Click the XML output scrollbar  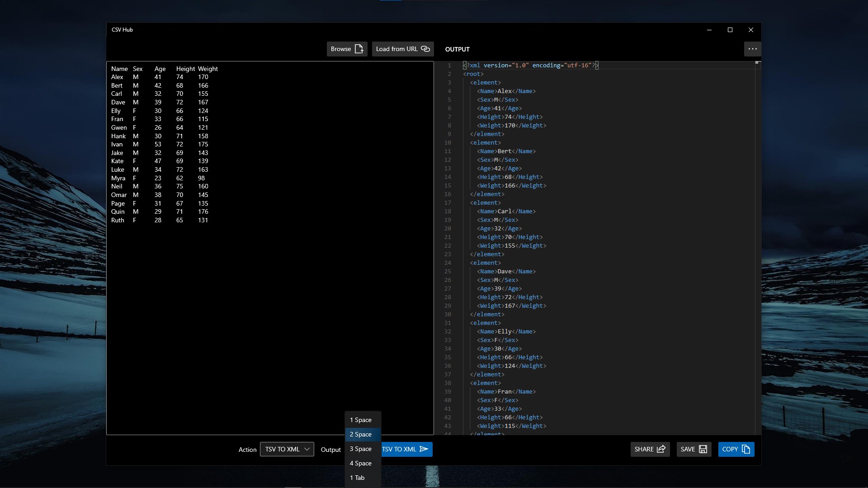click(758, 248)
